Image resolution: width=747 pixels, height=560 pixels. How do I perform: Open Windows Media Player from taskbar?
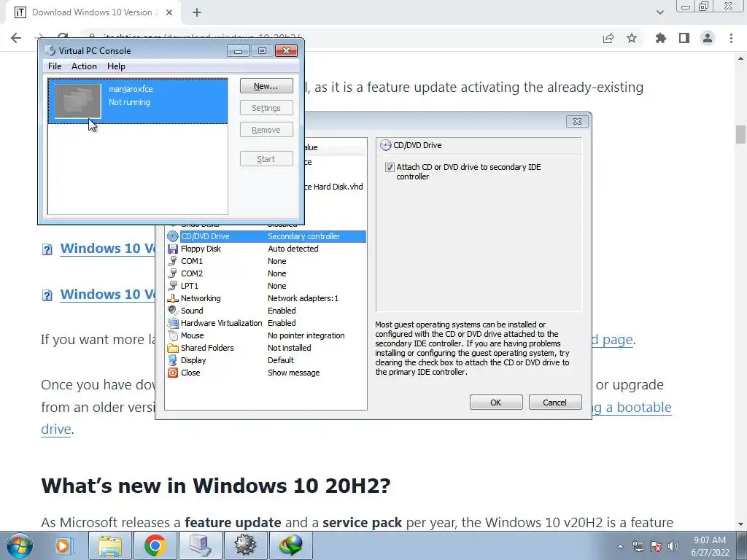[x=63, y=545]
